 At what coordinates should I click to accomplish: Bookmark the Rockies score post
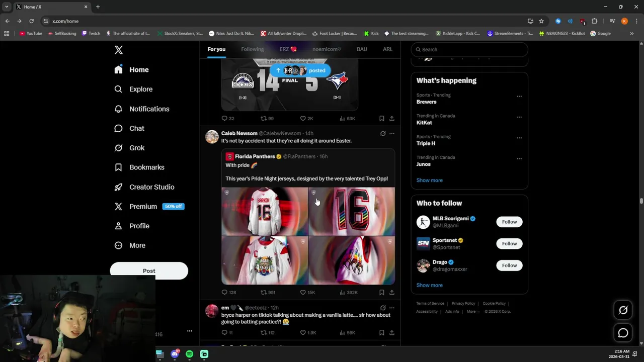click(381, 119)
